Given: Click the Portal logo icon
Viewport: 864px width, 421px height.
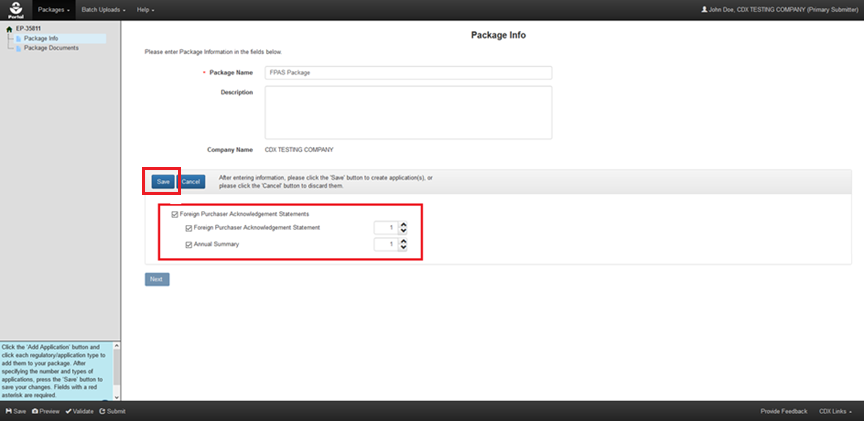Looking at the screenshot, I should click(x=13, y=10).
